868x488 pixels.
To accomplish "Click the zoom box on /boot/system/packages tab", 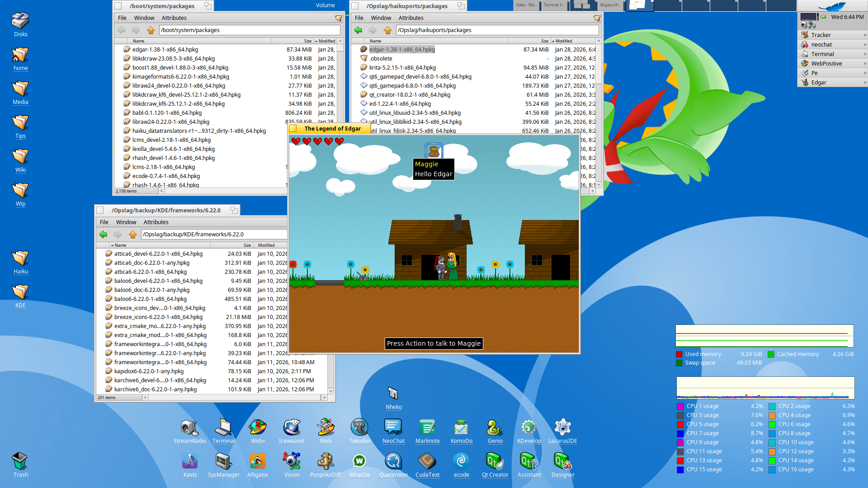I will pos(208,6).
